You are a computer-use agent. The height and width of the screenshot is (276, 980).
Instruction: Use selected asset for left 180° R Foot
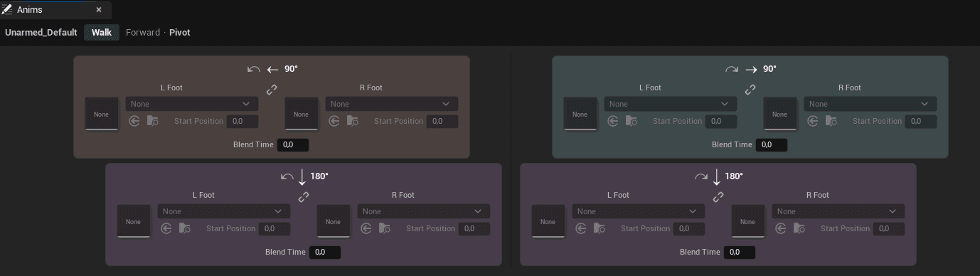pyautogui.click(x=366, y=228)
